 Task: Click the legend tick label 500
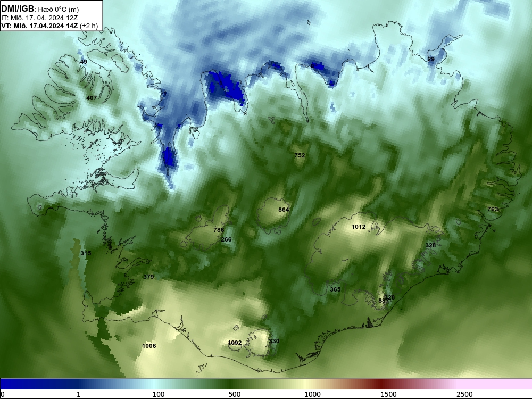235,394
